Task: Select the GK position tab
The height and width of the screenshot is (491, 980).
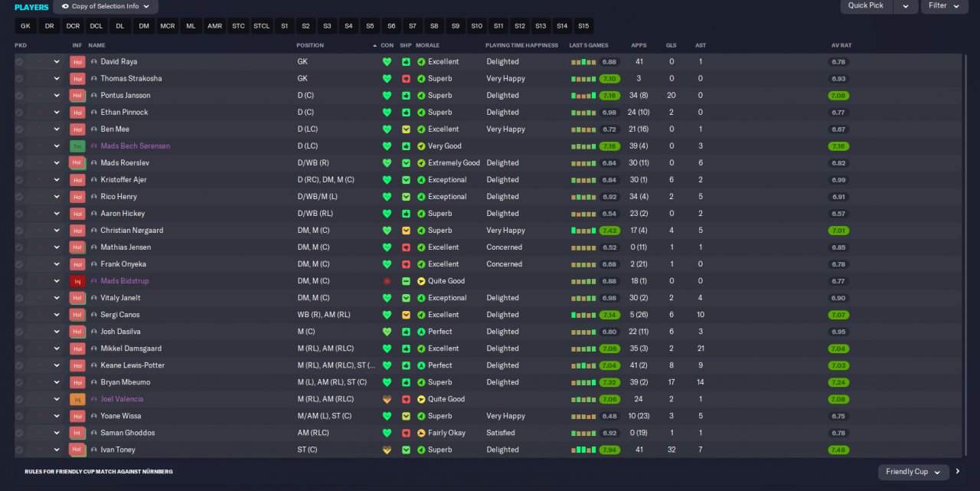Action: [26, 26]
